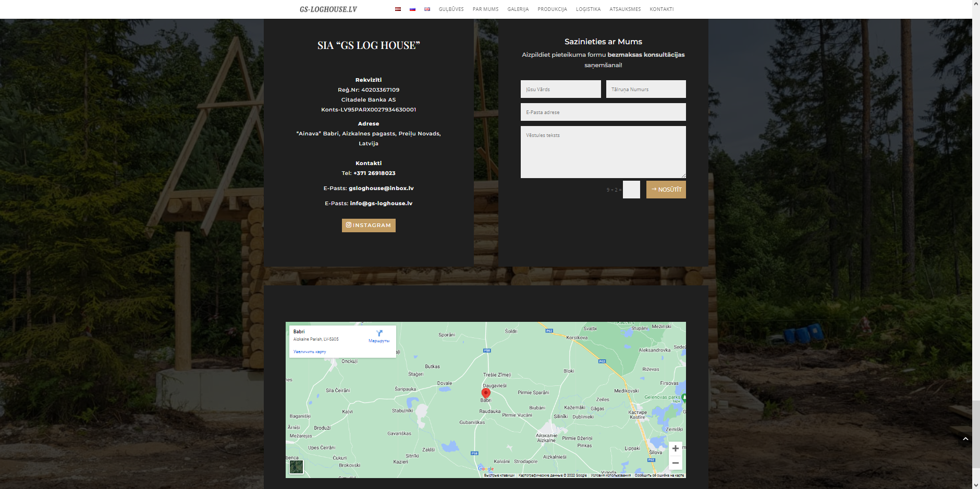Viewport: 980px width, 489px height.
Task: Click the map directions arrow icon
Action: point(379,333)
